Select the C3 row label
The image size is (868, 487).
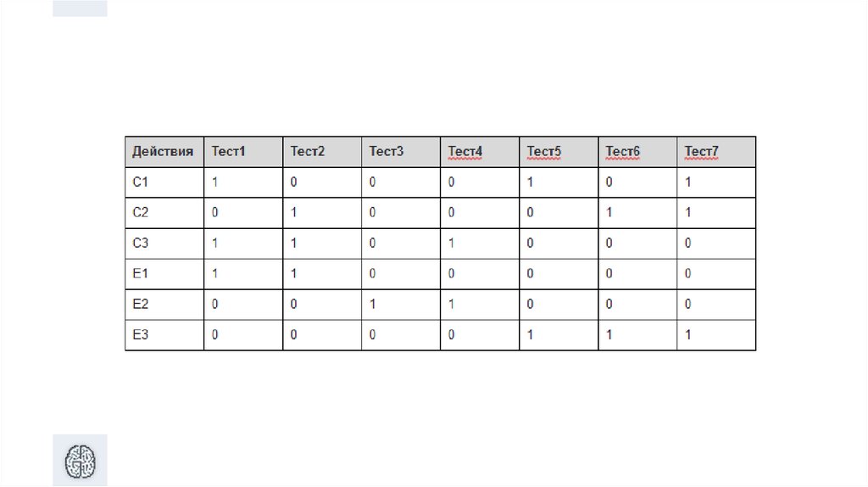pyautogui.click(x=141, y=243)
